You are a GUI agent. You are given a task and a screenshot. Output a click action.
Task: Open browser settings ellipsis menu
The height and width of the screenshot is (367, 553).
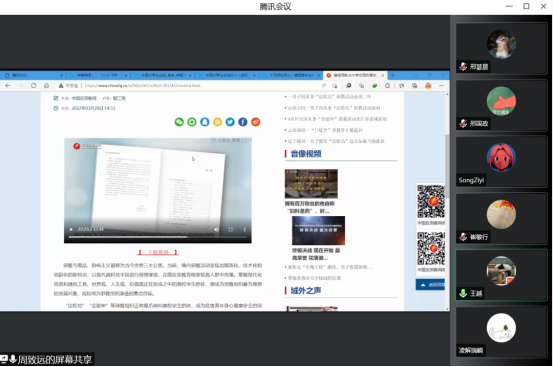pyautogui.click(x=441, y=86)
